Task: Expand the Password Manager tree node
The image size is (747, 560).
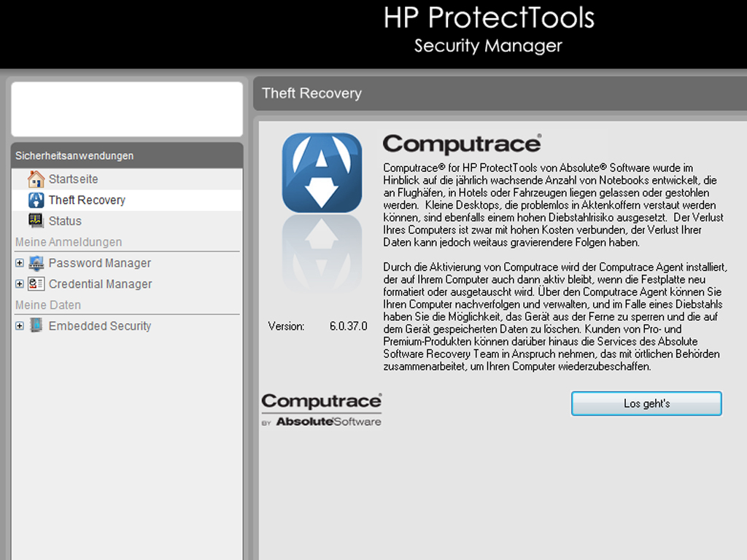Action: click(x=20, y=263)
